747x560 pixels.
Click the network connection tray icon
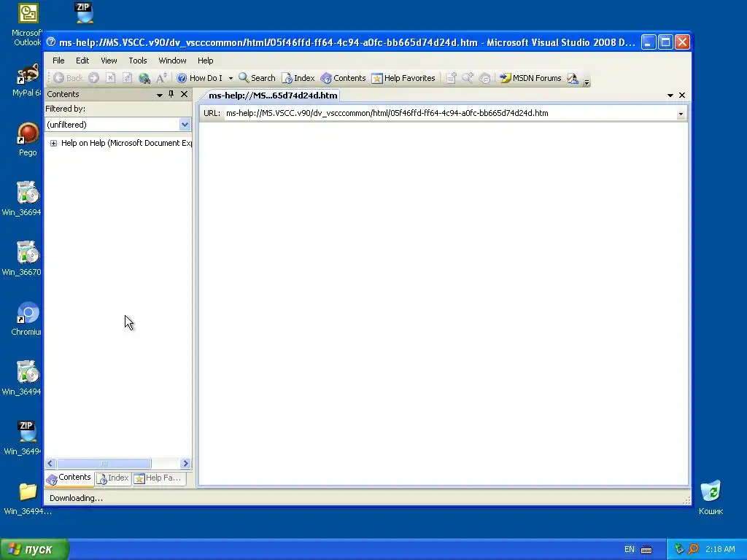click(679, 549)
